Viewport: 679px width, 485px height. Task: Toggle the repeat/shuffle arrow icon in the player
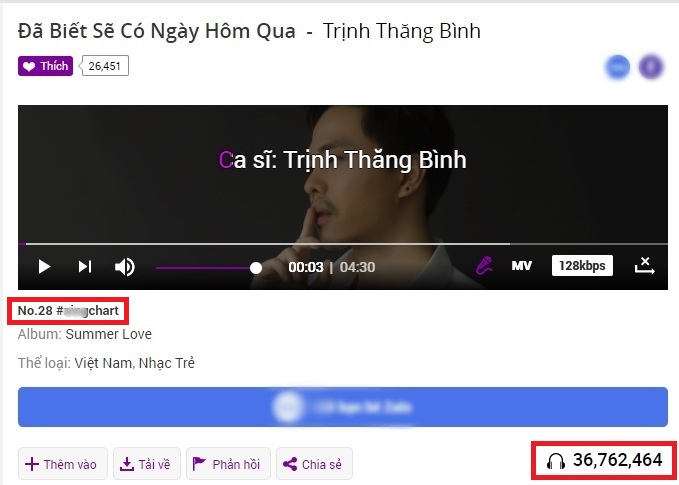click(x=645, y=265)
